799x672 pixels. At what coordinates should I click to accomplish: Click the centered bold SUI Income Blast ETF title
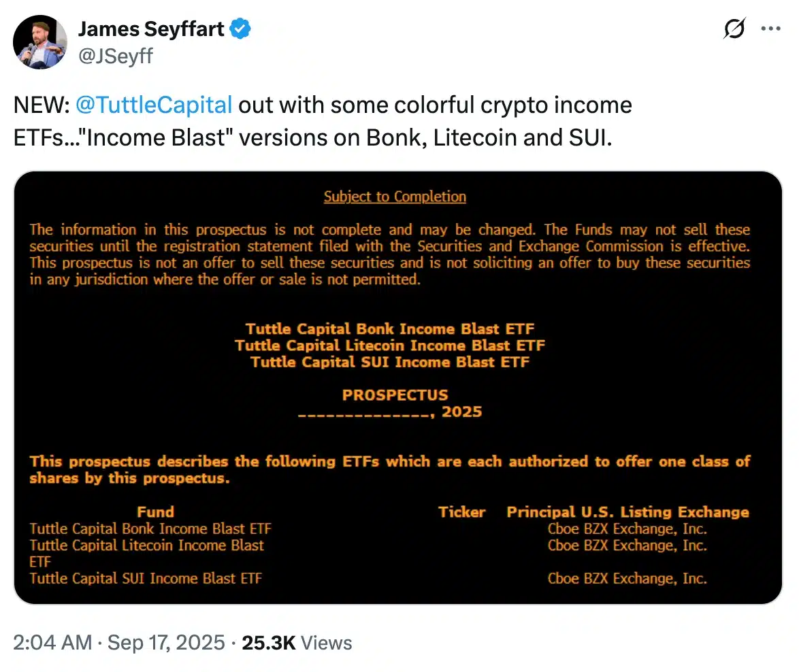coord(390,362)
